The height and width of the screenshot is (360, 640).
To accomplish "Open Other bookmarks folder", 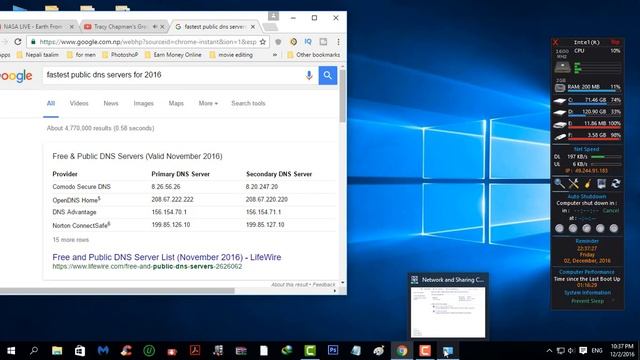I will click(313, 55).
